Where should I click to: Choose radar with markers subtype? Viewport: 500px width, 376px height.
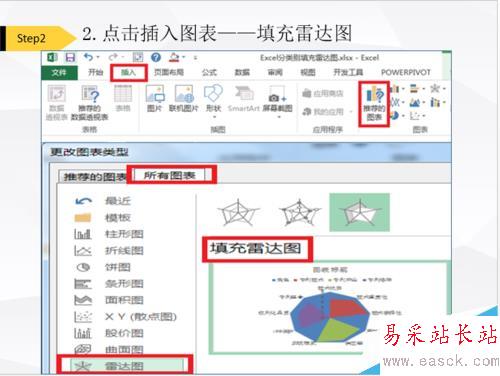[299, 213]
